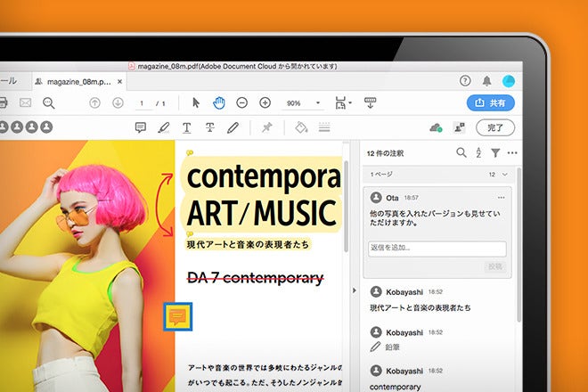Viewport: 588px width, 392px height.
Task: Open the search magnifier in toolbar
Action: 49,102
